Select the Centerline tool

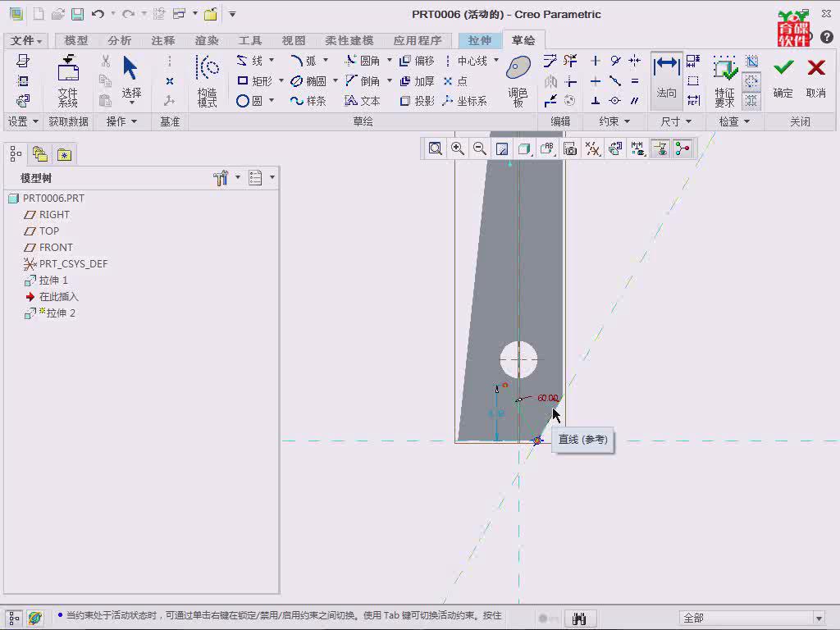coord(465,61)
